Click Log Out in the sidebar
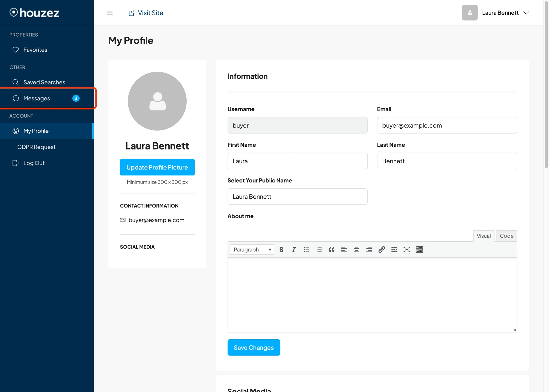 pos(47,163)
